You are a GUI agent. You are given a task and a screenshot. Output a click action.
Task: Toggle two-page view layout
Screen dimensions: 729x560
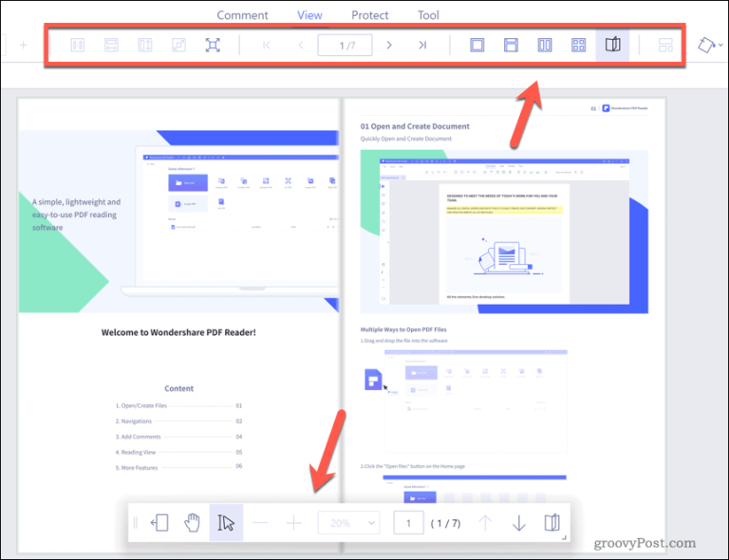click(x=545, y=45)
